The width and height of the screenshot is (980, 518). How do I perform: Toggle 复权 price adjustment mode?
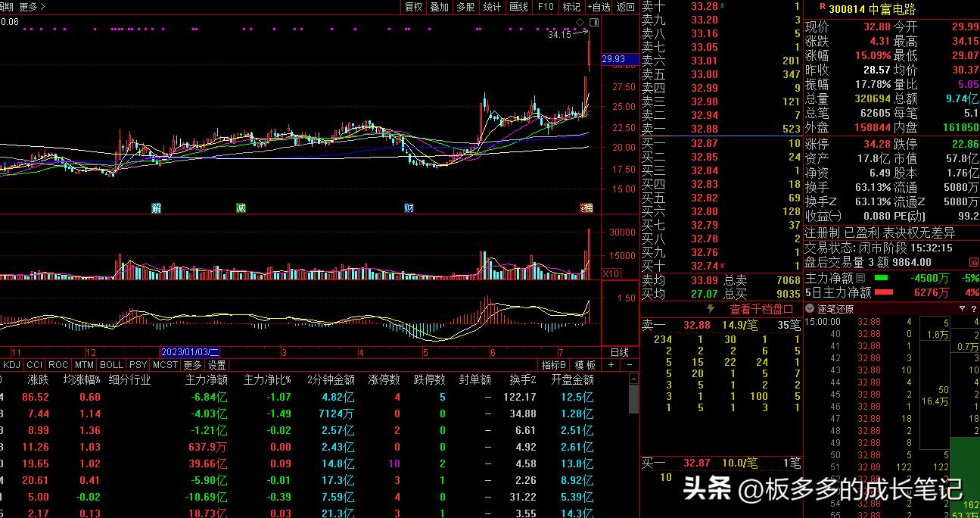(412, 8)
